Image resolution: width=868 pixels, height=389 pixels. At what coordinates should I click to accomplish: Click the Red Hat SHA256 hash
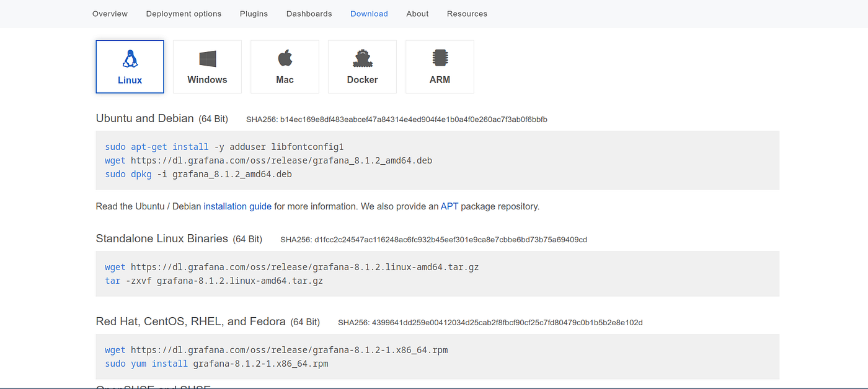point(507,322)
